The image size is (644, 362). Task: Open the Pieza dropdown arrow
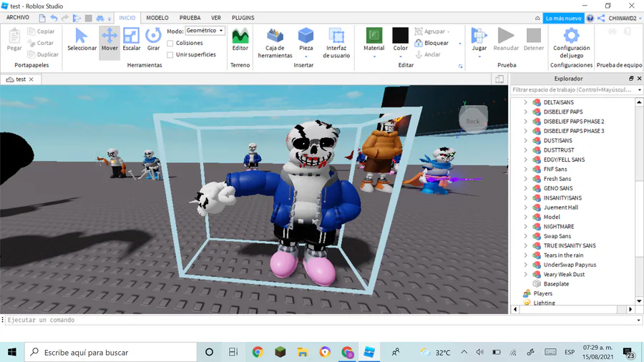tap(306, 57)
